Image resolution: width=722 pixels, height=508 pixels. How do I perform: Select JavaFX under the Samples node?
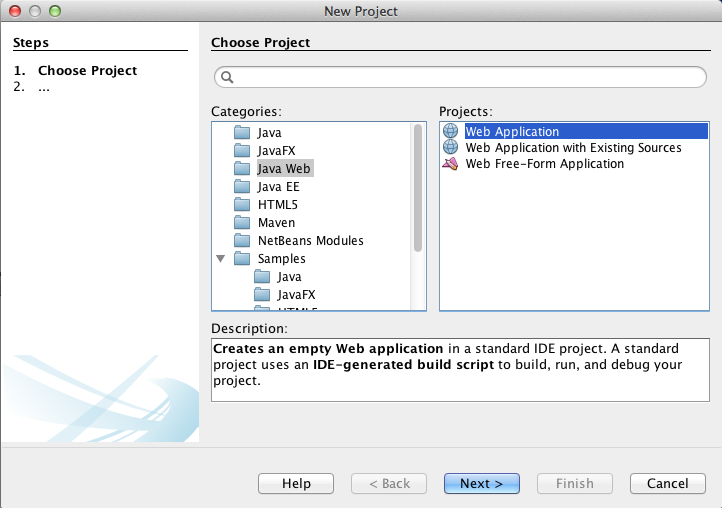296,294
